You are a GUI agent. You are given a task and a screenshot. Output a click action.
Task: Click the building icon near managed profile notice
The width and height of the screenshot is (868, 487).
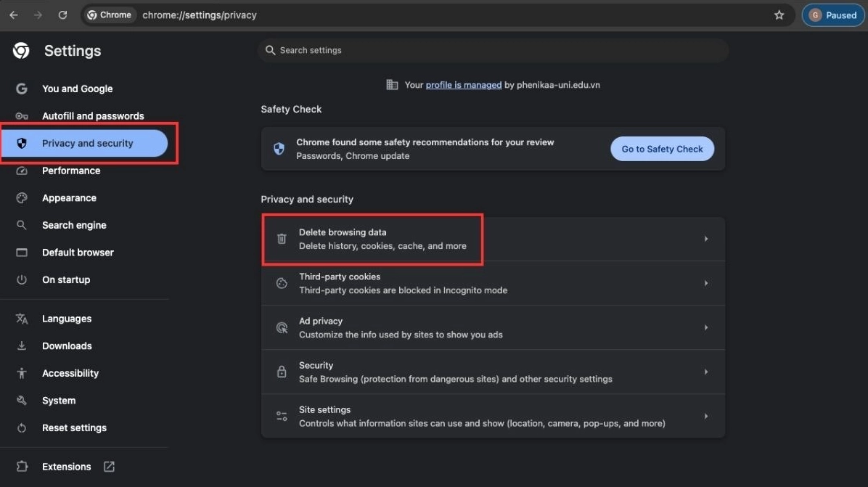pyautogui.click(x=392, y=84)
